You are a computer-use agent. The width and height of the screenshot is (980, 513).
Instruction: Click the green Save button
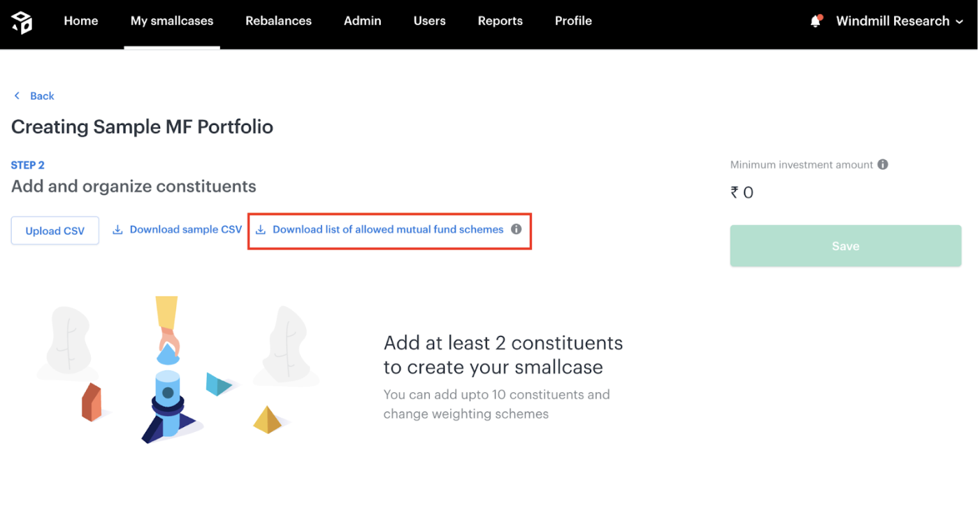coord(845,246)
